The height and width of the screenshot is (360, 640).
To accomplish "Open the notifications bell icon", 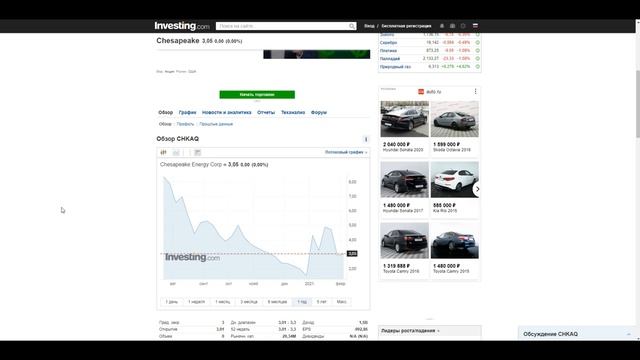I will coord(442,26).
